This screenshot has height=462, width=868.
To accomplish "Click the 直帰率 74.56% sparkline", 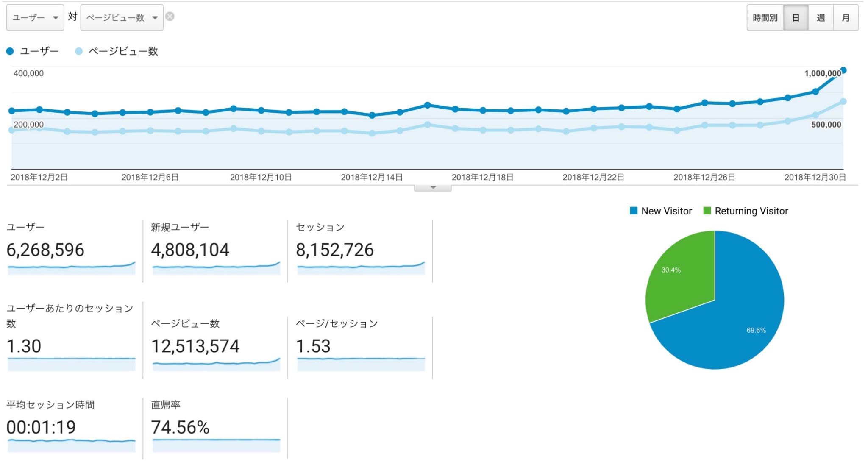I will pyautogui.click(x=216, y=445).
